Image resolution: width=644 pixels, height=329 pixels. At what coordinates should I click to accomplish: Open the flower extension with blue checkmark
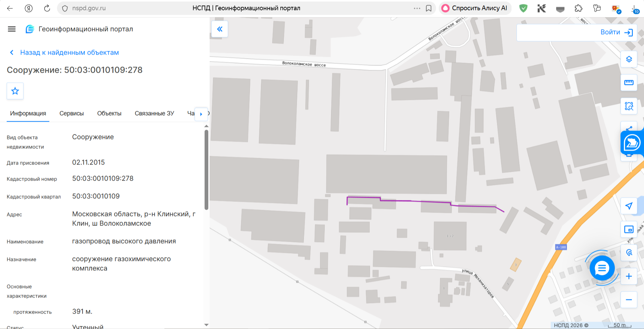pyautogui.click(x=616, y=9)
